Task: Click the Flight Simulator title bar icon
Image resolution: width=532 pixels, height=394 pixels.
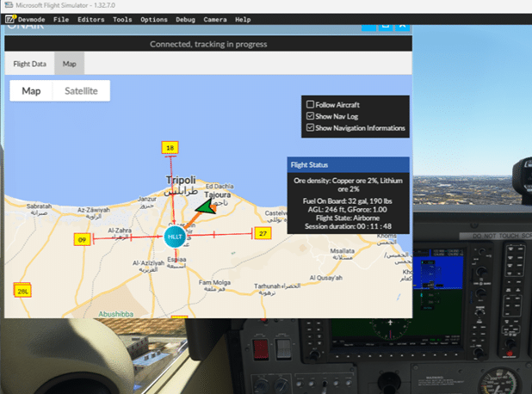Action: click(x=7, y=5)
